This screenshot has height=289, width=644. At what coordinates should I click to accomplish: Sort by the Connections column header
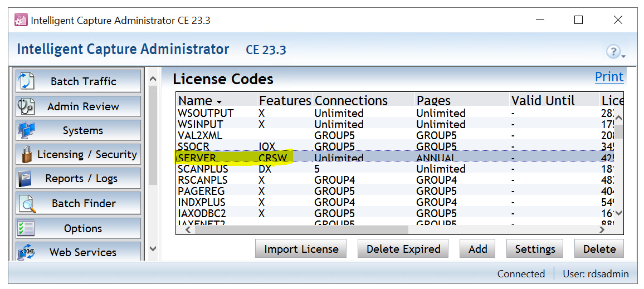(364, 101)
